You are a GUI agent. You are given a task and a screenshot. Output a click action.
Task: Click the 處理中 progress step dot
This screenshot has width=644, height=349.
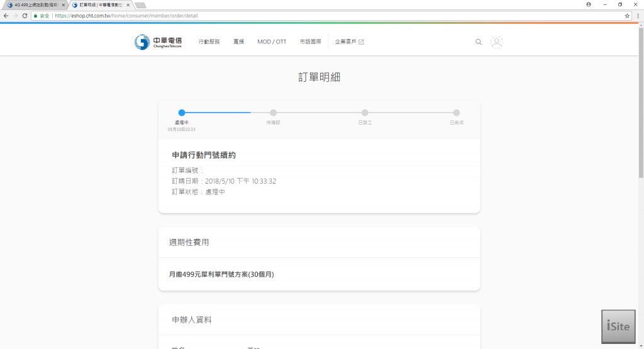[x=182, y=113]
